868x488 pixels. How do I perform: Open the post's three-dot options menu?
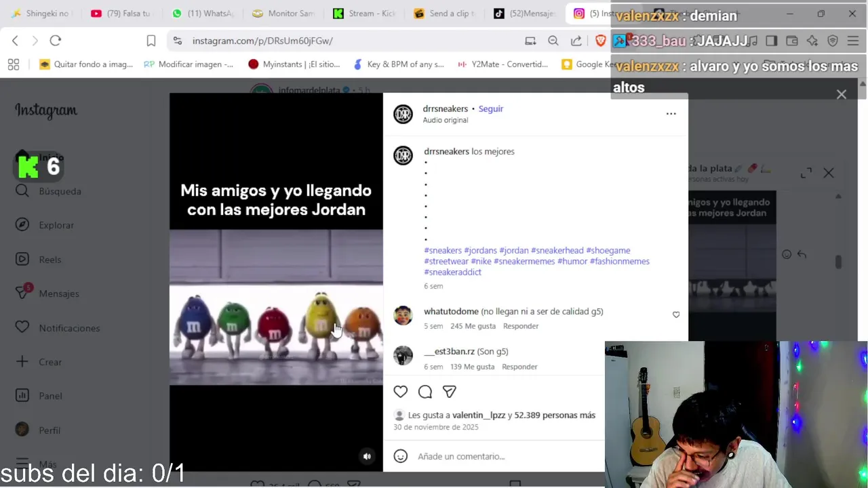point(671,114)
